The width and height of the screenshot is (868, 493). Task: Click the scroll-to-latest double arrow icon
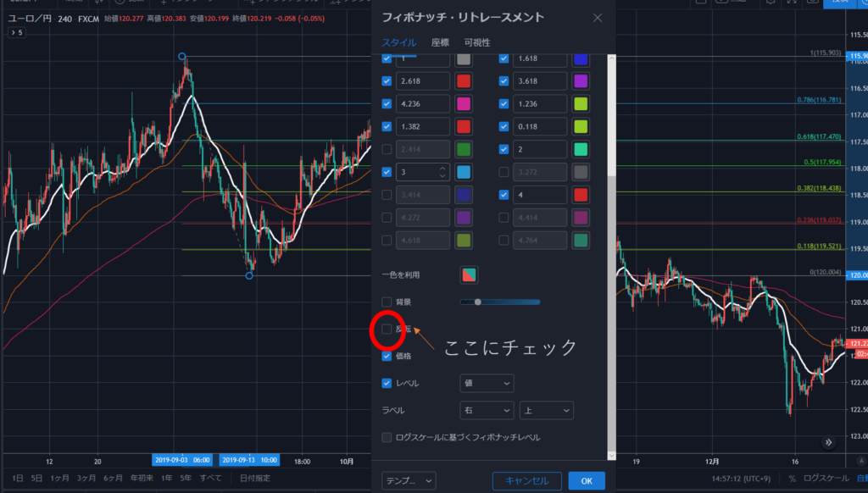point(829,442)
